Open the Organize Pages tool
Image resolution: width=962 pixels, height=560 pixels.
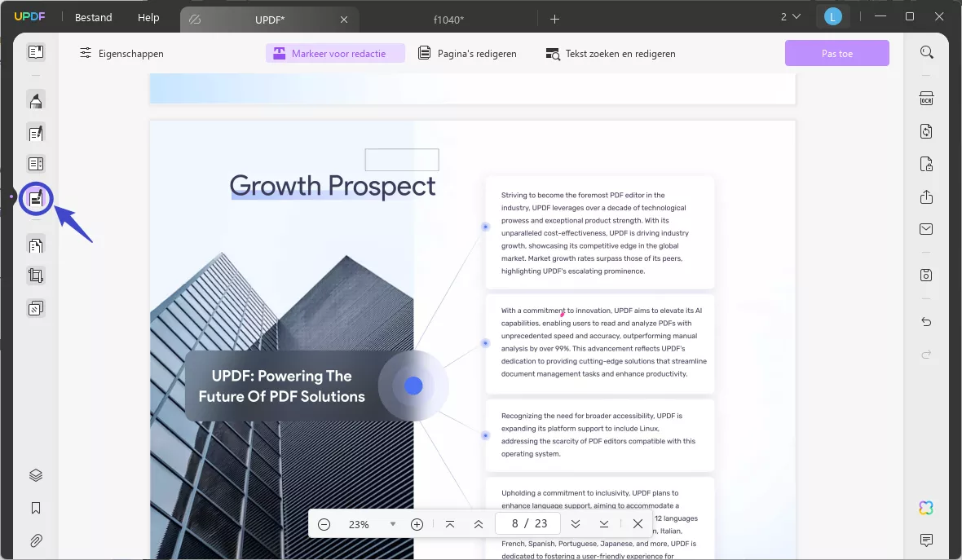[36, 245]
